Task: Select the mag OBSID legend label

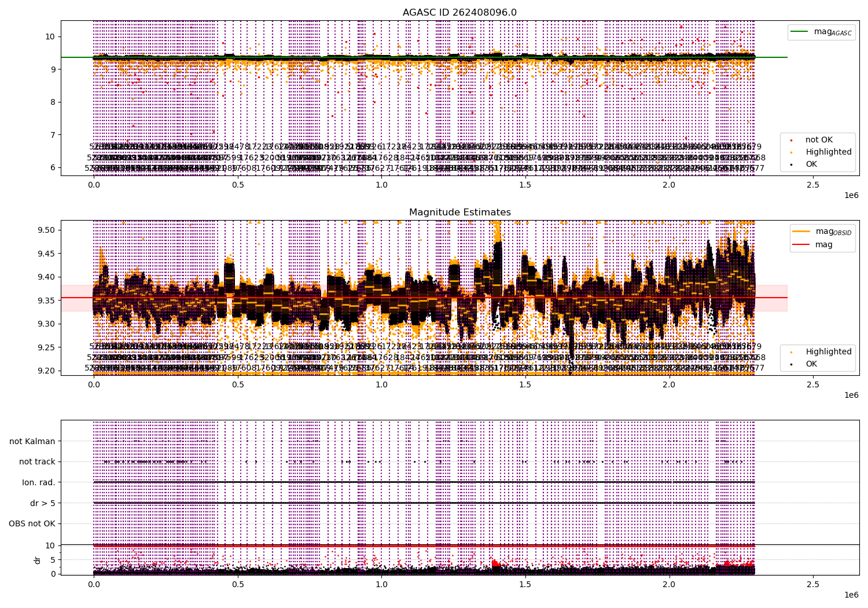Action: [x=833, y=232]
